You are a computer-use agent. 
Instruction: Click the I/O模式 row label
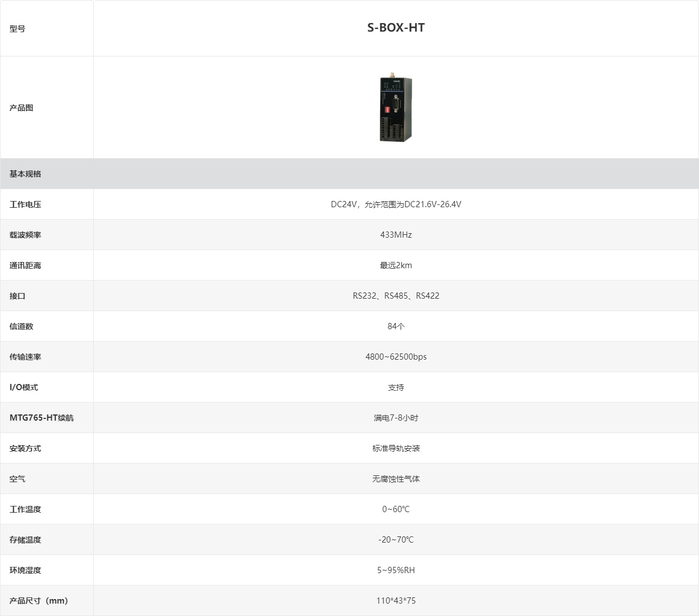[24, 387]
